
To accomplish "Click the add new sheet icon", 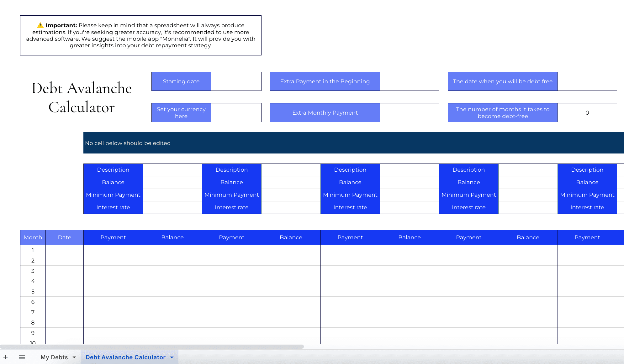I will coord(6,357).
